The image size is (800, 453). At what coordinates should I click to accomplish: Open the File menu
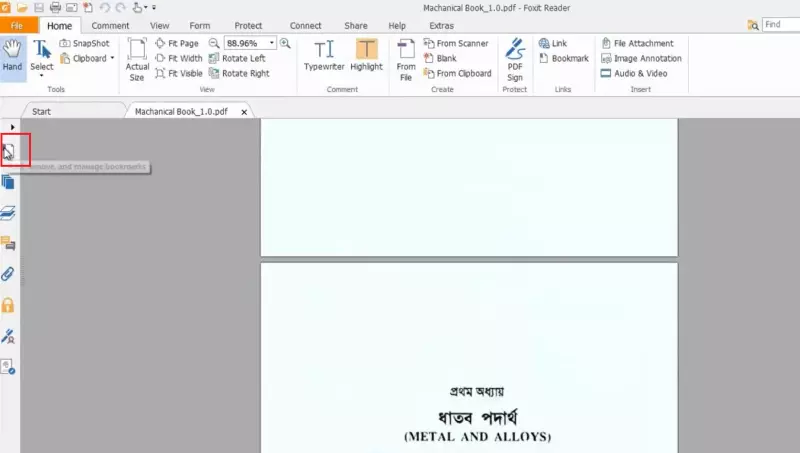17,26
